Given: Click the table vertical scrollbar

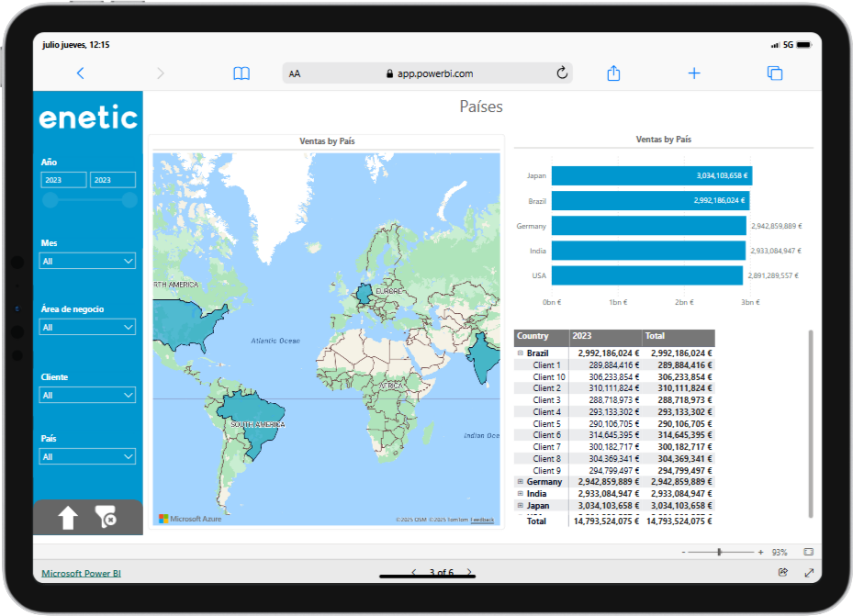Looking at the screenshot, I should (811, 423).
